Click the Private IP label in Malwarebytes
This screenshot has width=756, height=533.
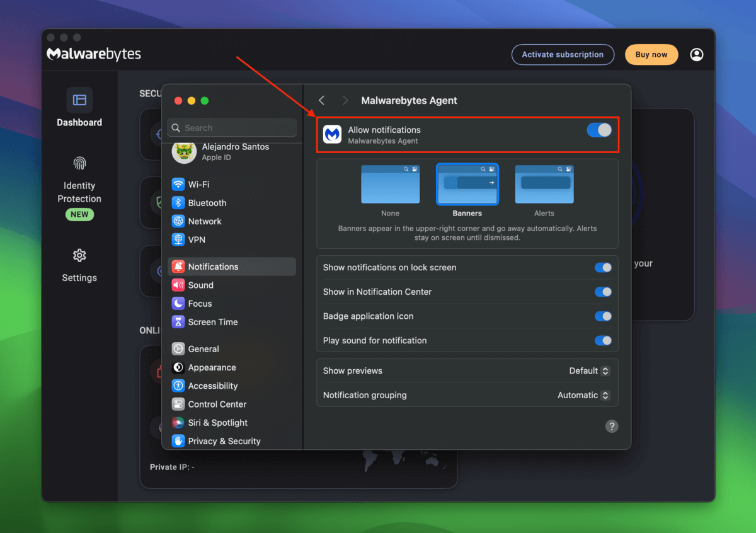[x=172, y=467]
